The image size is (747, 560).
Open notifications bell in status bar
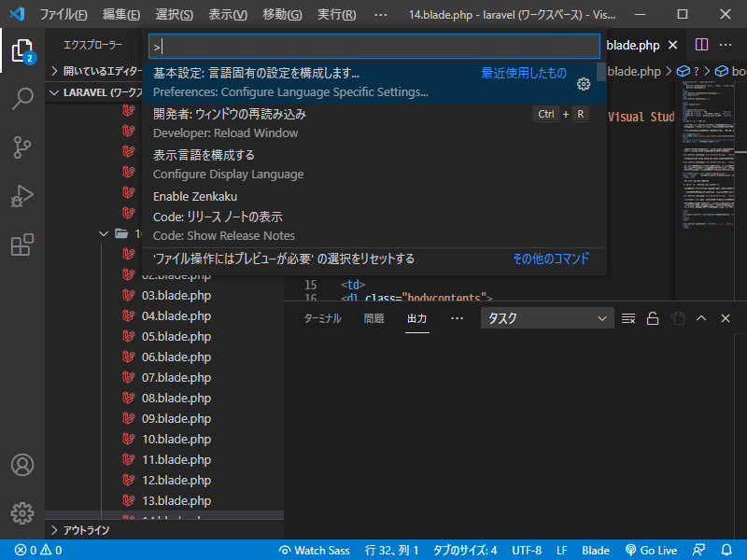click(x=726, y=551)
